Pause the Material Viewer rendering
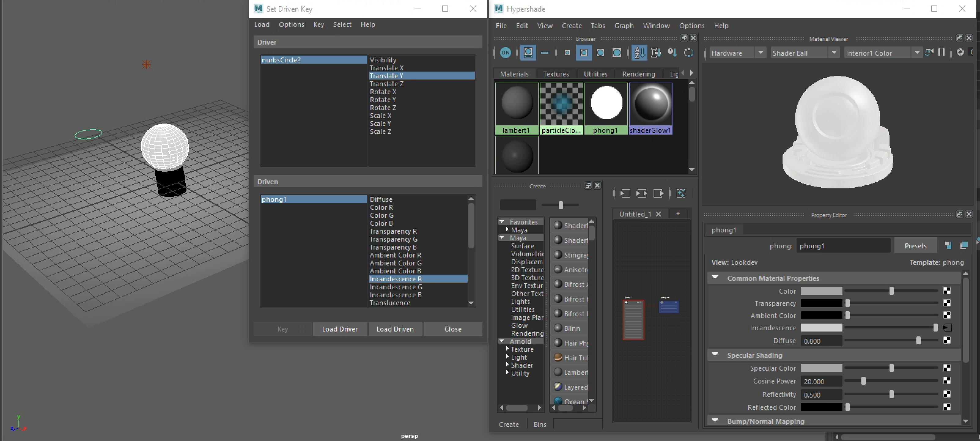 pos(941,53)
